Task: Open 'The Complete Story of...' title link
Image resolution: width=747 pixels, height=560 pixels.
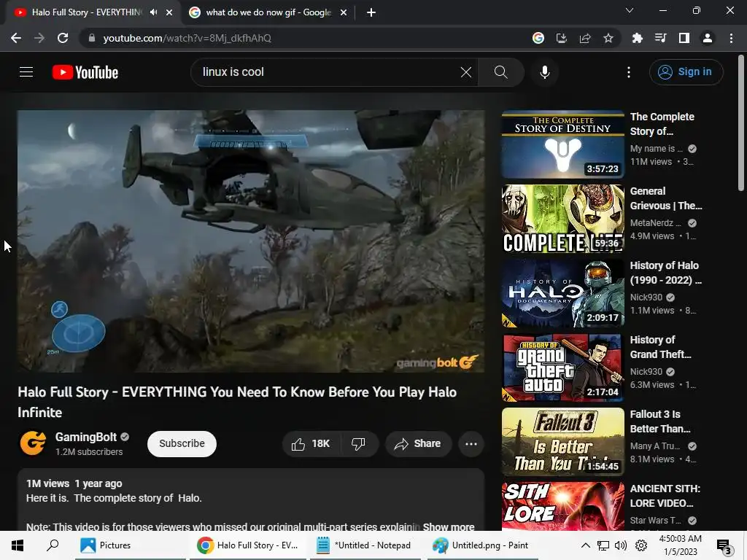Action: pyautogui.click(x=662, y=124)
